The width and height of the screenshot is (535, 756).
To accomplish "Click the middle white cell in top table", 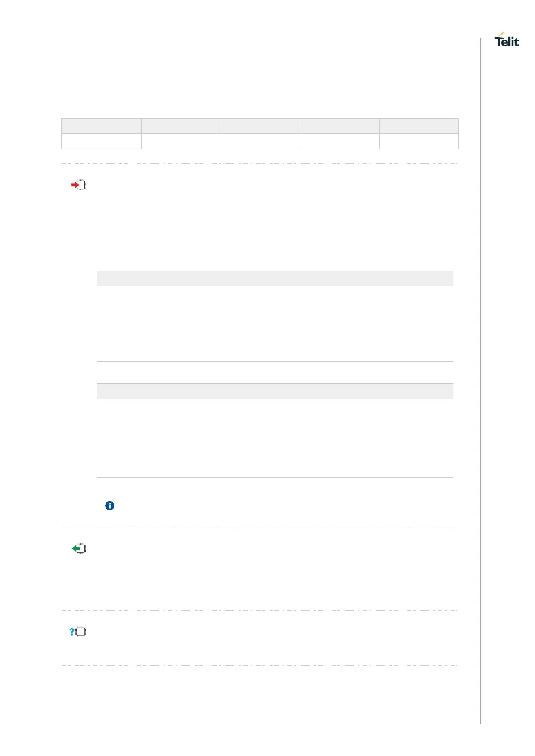I will click(260, 141).
